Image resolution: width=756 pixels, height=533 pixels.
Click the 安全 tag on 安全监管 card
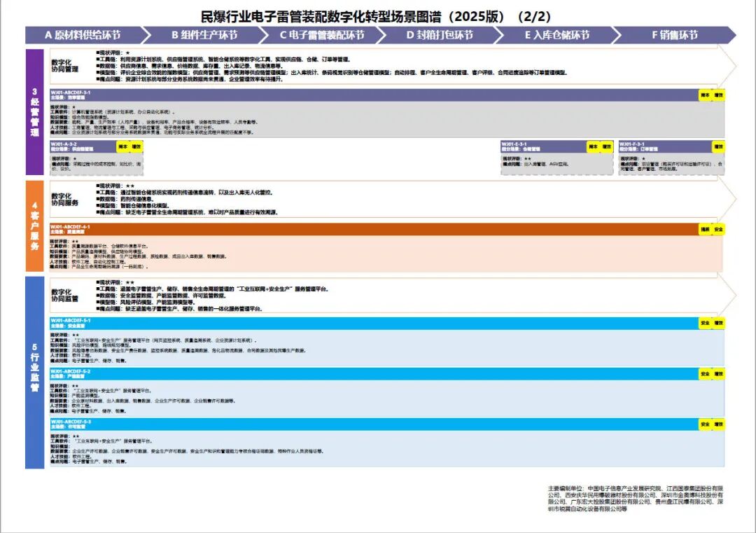point(706,324)
